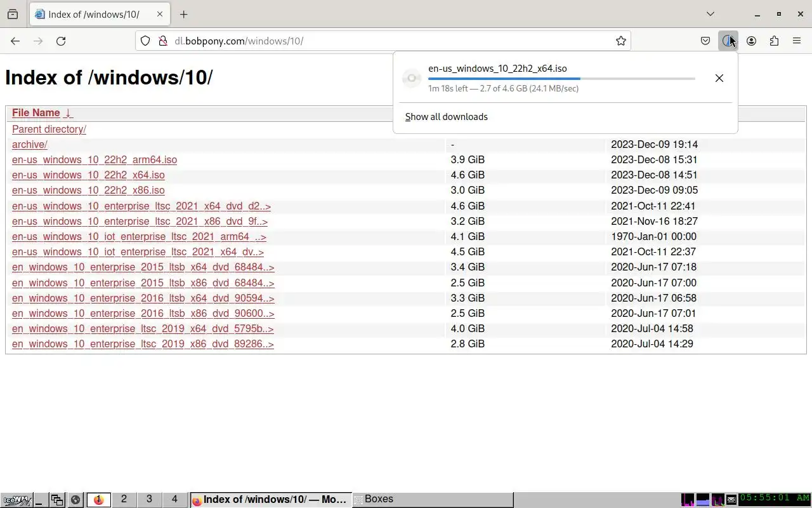This screenshot has height=508, width=812.
Task: Click the 2020-Jul-04 14:29 date cell
Action: pyautogui.click(x=652, y=344)
